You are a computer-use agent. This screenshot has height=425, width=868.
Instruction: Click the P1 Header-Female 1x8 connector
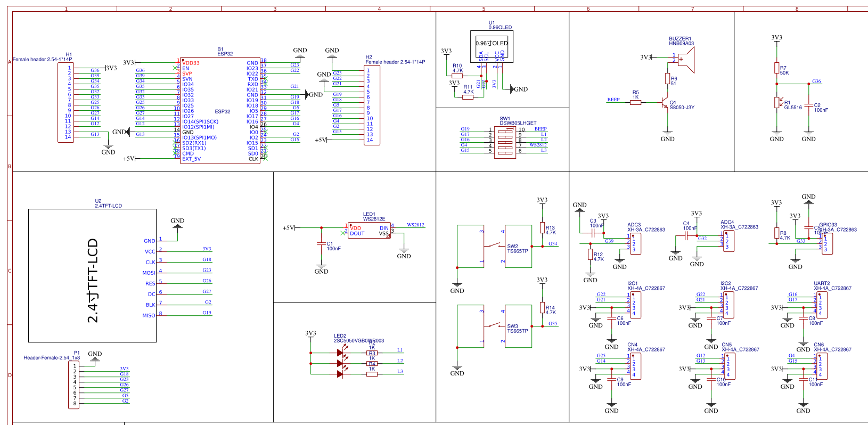[x=73, y=385]
